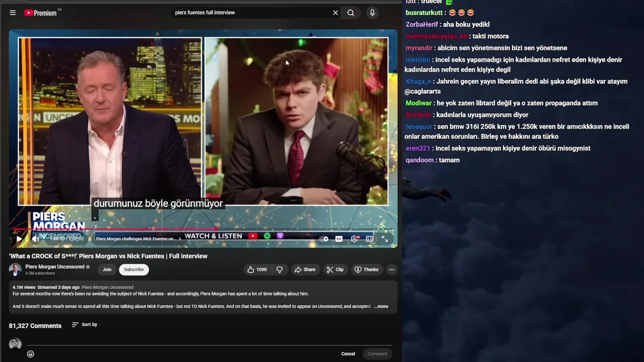The image size is (644, 362).
Task: Like the video with 109K likes
Action: tap(257, 269)
